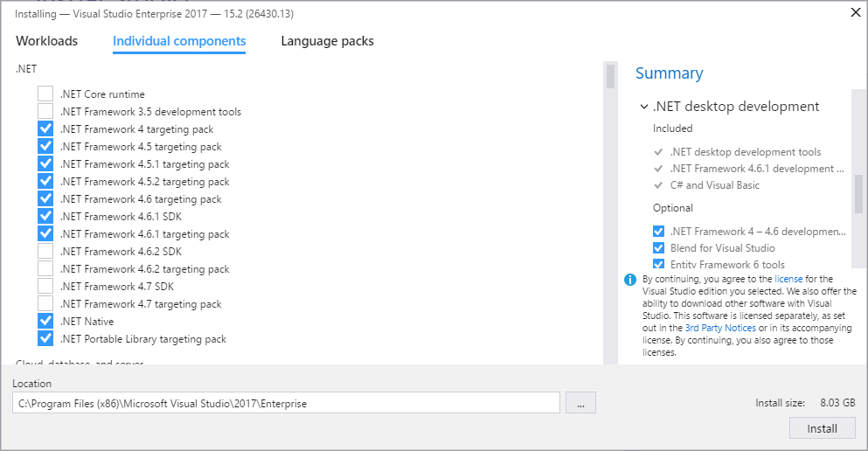Click the blue information icon
The height and width of the screenshot is (451, 868).
[630, 280]
